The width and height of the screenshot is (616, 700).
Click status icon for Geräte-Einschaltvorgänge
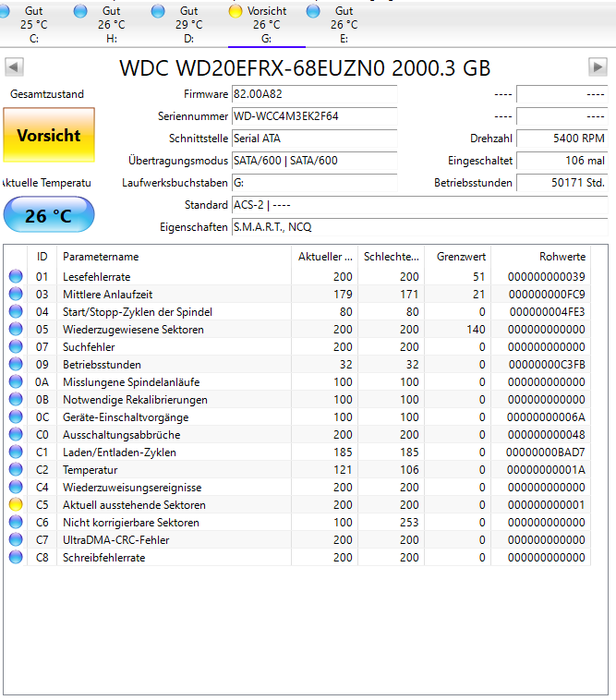tap(16, 417)
